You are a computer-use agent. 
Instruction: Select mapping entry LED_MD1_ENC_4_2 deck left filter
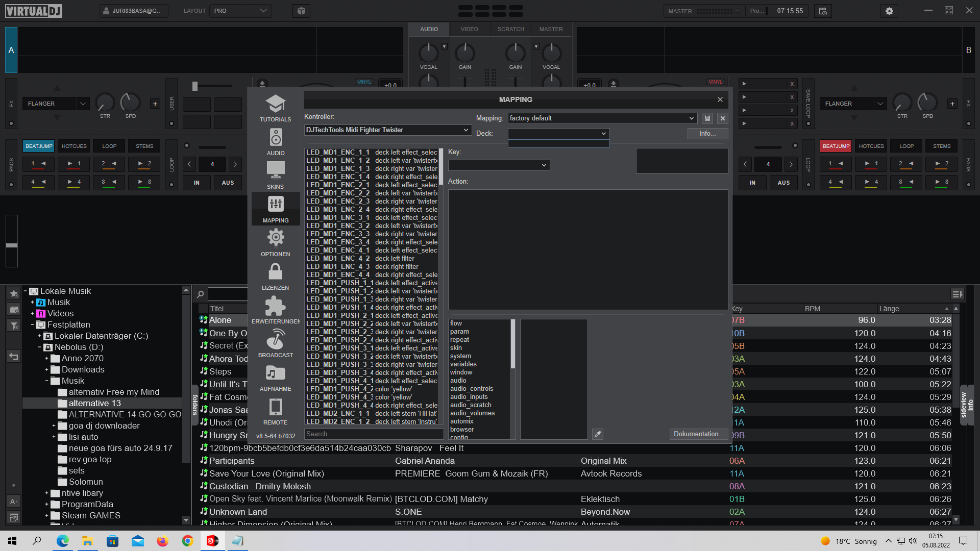tap(372, 259)
